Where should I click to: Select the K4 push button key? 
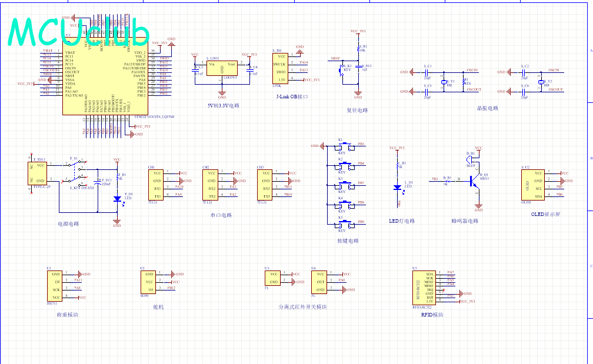click(x=345, y=205)
